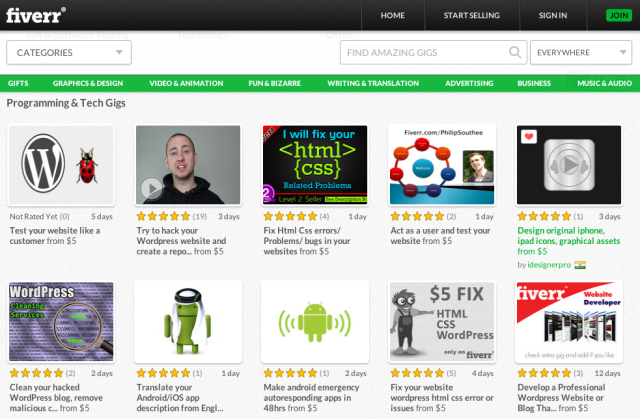
Task: Select FUN & BIZARRE category
Action: 274,83
